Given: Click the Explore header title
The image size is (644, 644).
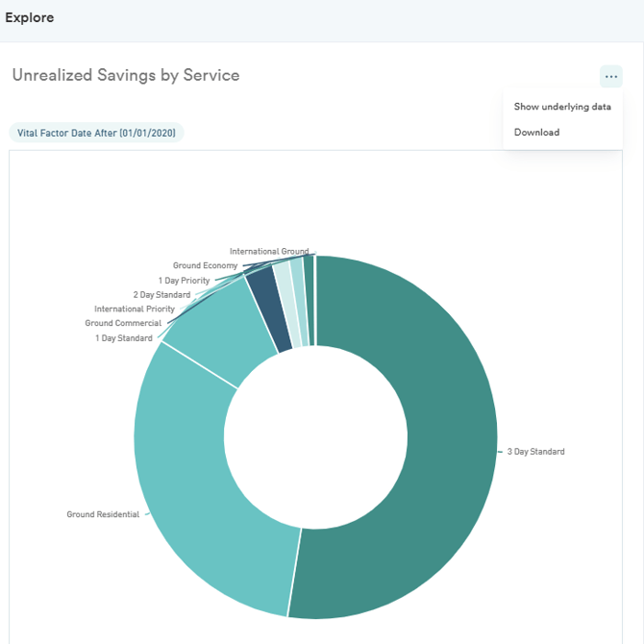Looking at the screenshot, I should pyautogui.click(x=29, y=17).
